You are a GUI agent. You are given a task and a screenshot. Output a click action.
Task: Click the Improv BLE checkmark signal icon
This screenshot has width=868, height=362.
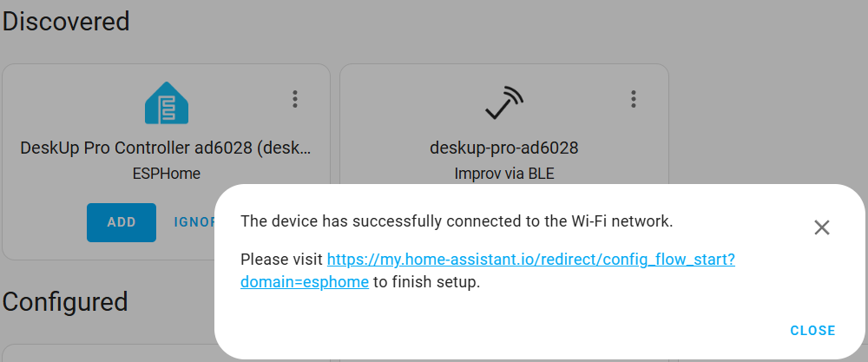(x=504, y=103)
